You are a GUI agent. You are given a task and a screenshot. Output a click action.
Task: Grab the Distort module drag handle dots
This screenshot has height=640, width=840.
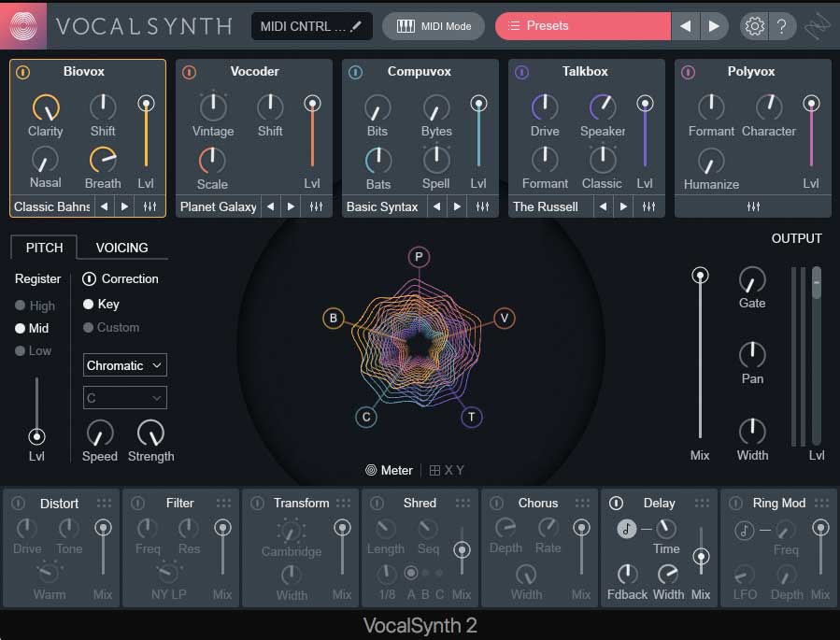click(x=104, y=504)
